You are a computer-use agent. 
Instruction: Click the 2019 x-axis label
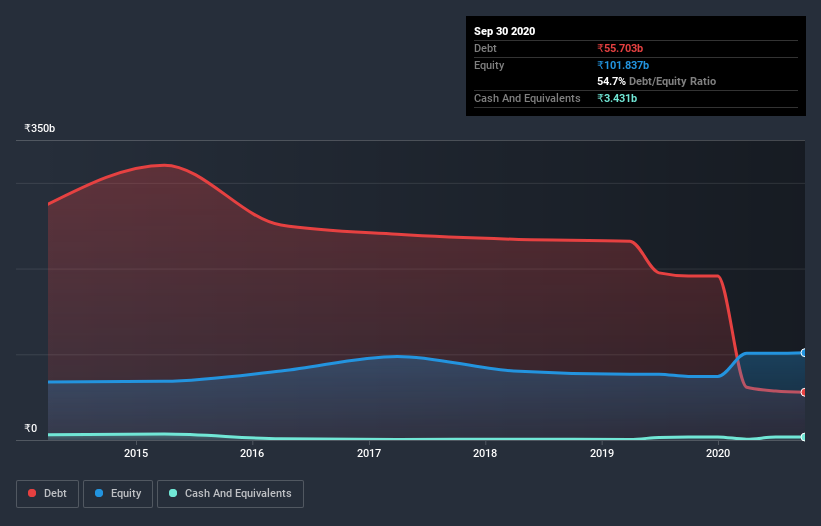[x=602, y=453]
